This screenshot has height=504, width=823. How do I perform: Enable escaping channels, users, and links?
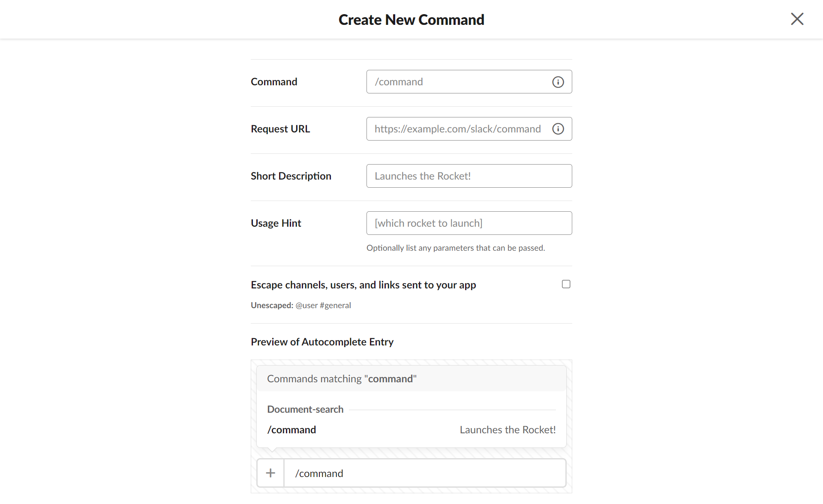566,284
